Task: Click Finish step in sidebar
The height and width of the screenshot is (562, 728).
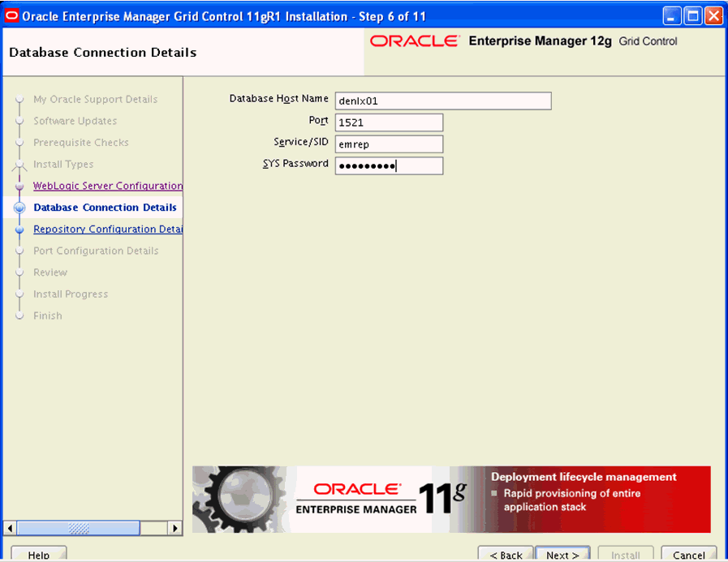Action: tap(47, 315)
